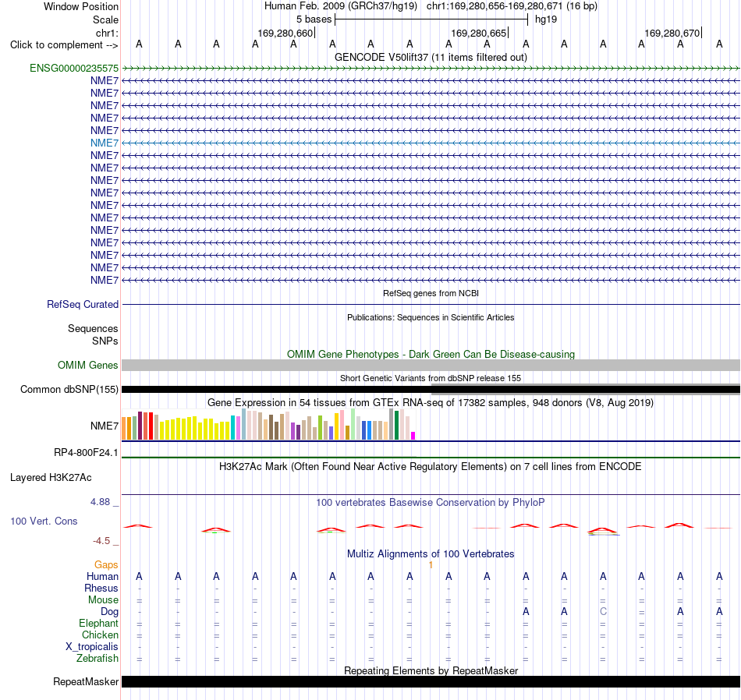741x700 pixels.
Task: Click the Sequences track label
Action: [93, 329]
